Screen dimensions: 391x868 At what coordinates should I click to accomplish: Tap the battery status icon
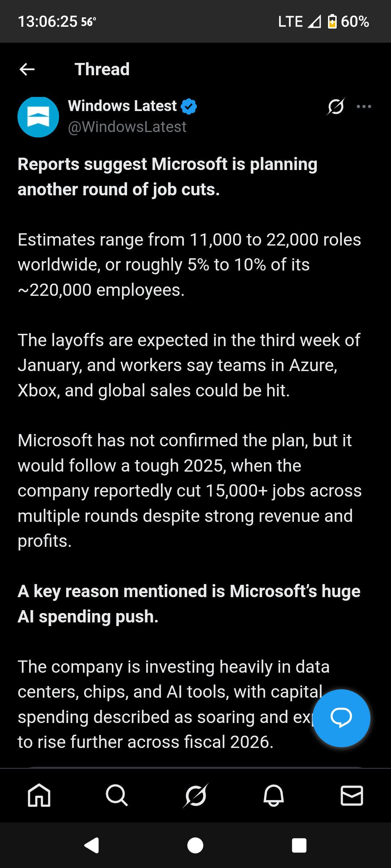(332, 22)
